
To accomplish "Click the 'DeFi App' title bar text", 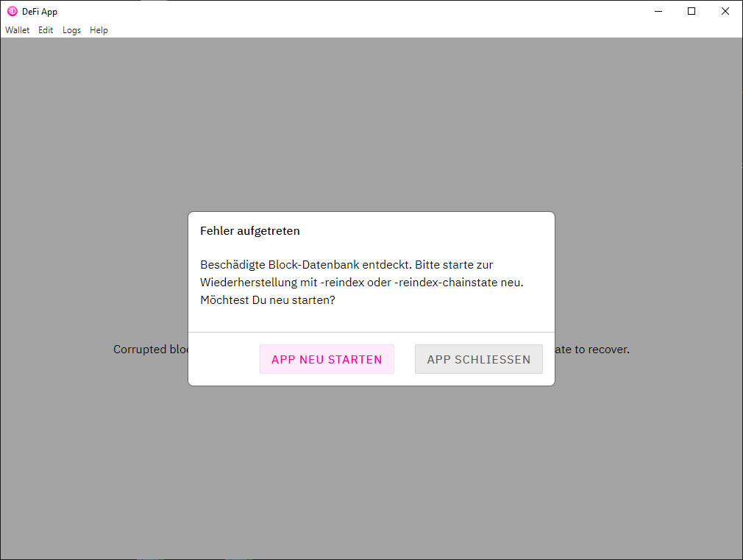I will pyautogui.click(x=40, y=11).
